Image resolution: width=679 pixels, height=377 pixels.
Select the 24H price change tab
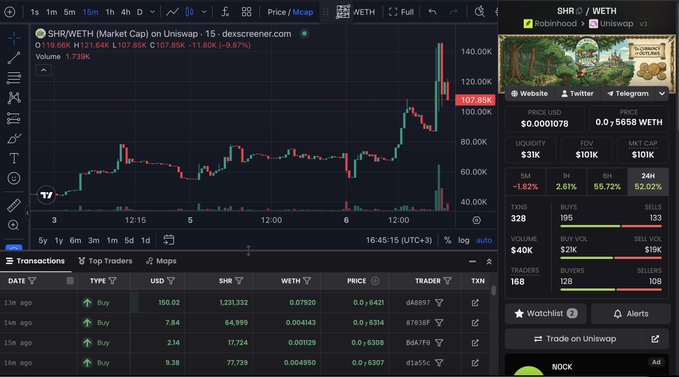point(648,181)
